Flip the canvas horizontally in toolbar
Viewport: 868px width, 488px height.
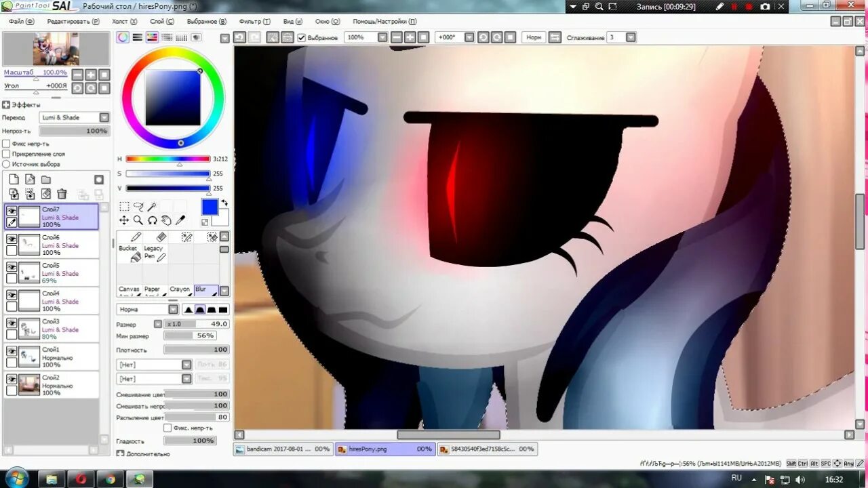click(x=555, y=37)
